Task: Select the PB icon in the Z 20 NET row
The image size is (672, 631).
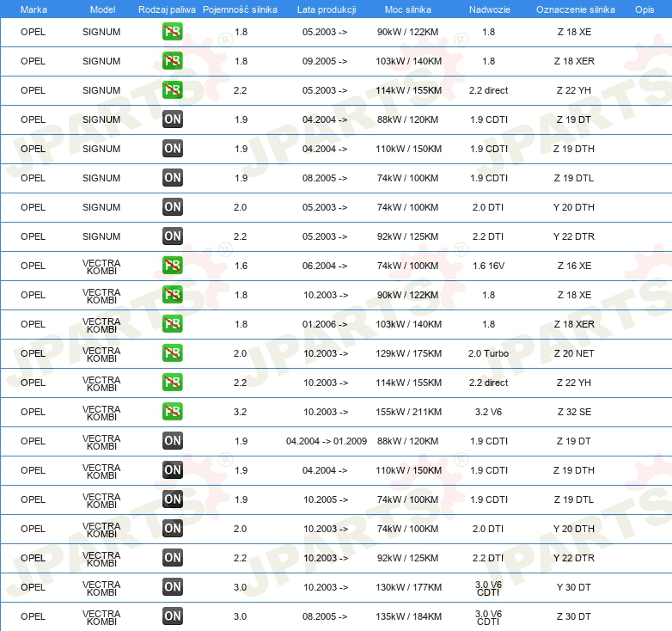Action: point(172,353)
